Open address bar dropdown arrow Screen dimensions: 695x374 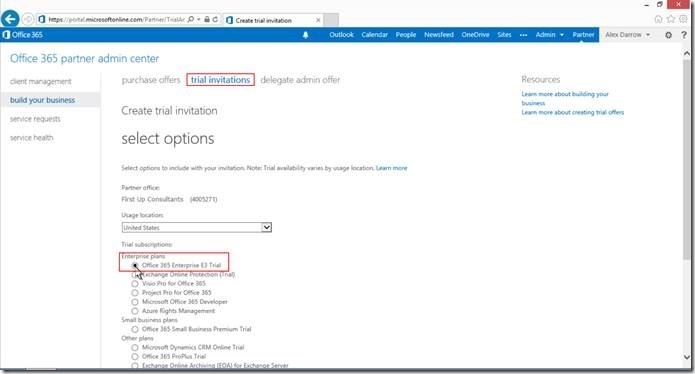click(199, 19)
